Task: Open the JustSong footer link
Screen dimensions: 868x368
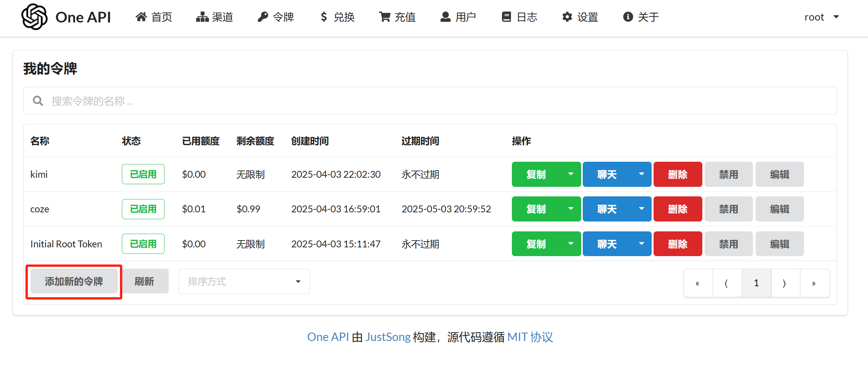Action: 388,337
